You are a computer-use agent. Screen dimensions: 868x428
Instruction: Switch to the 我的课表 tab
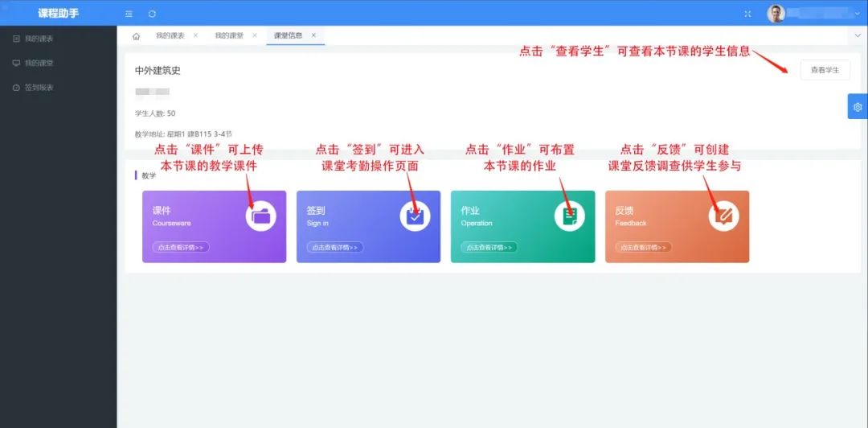point(170,35)
